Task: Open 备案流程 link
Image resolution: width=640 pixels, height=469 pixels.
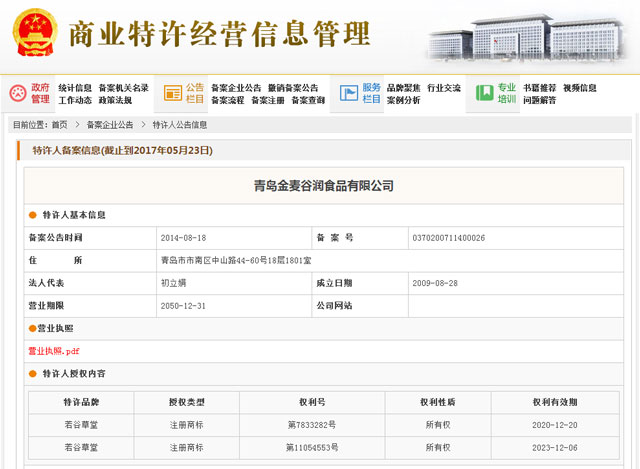Action: tap(228, 100)
